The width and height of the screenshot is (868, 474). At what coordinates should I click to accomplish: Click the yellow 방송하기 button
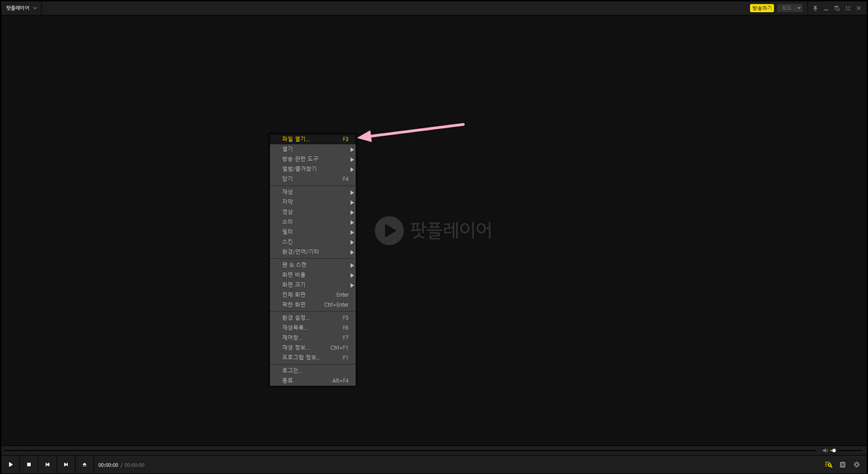[x=762, y=8]
